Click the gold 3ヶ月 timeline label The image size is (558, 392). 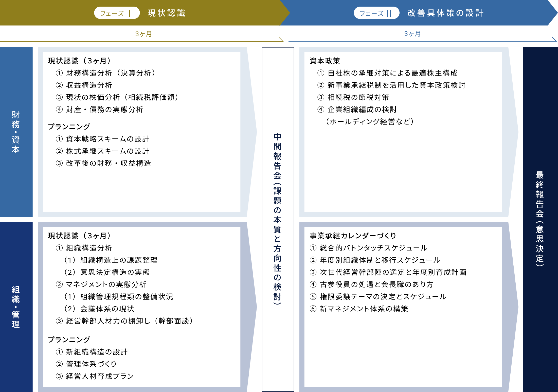tap(143, 34)
